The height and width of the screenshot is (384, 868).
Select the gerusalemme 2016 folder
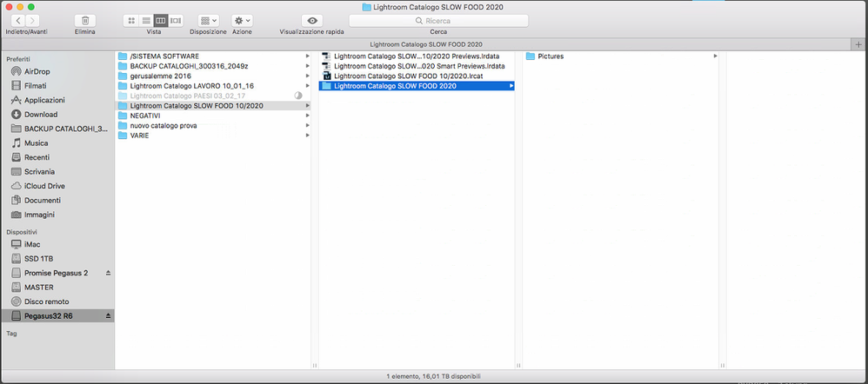213,76
